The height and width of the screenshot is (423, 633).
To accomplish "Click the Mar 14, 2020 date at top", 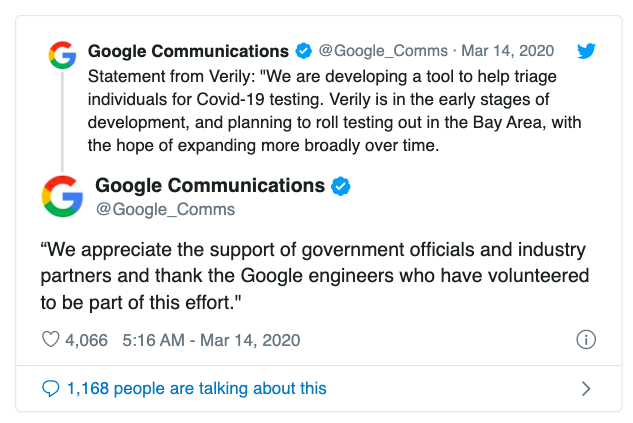I will [510, 51].
